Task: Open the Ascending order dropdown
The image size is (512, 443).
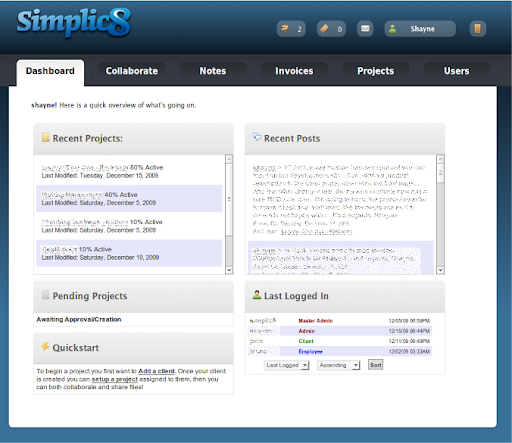Action: click(339, 365)
